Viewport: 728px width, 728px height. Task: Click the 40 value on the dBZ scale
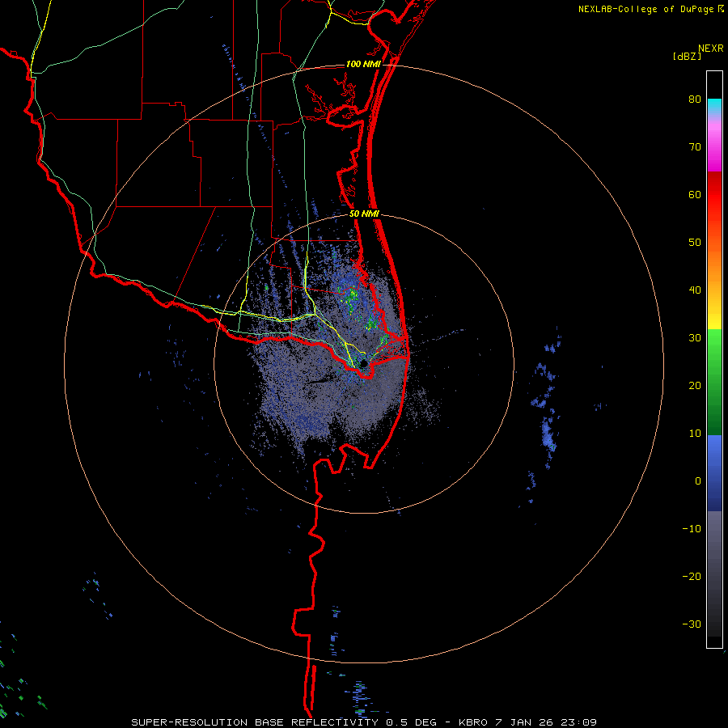[695, 290]
